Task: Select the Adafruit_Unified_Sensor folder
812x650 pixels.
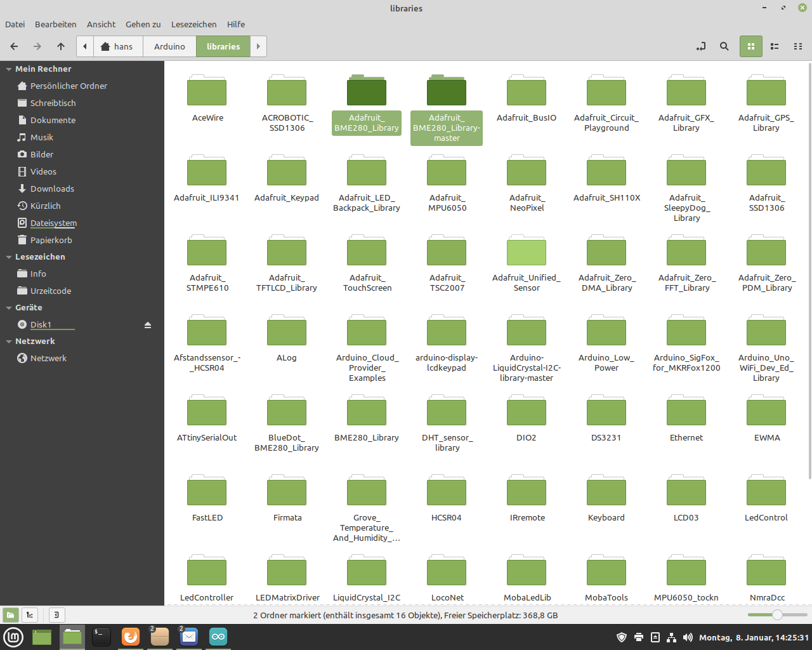Action: point(527,263)
